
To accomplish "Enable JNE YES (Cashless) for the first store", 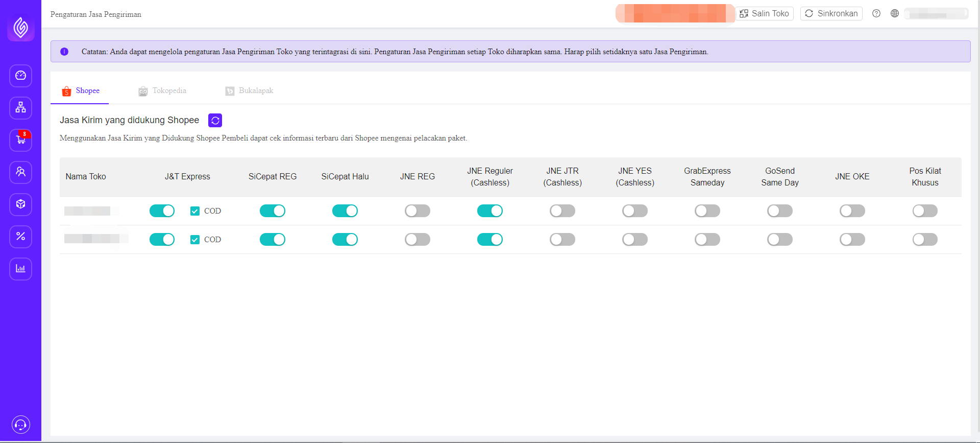I will click(635, 211).
